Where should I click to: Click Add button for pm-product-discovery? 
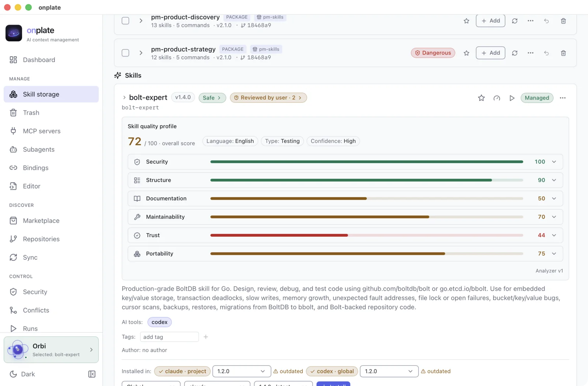coord(490,21)
